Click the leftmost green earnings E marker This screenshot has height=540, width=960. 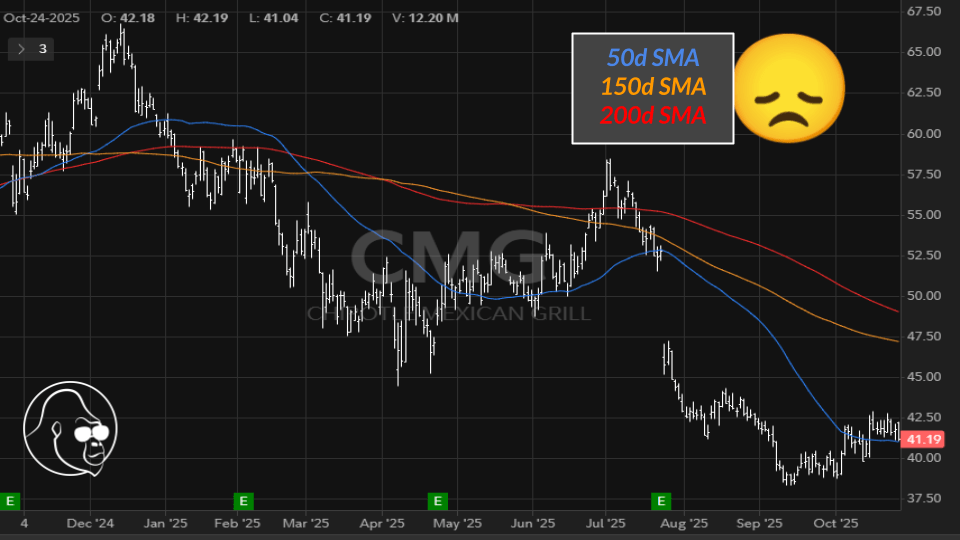click(12, 499)
